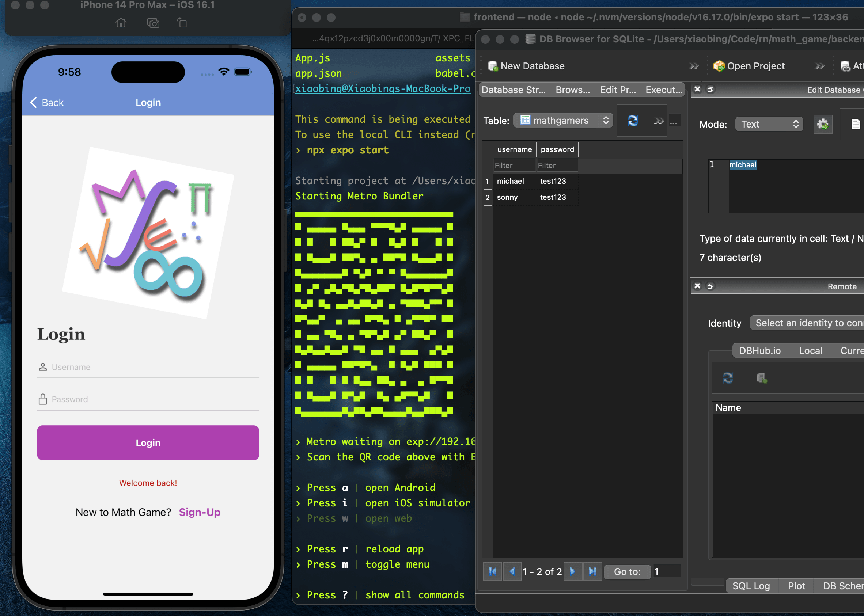
Task: Click the Execute SQL tab icon
Action: pyautogui.click(x=663, y=90)
